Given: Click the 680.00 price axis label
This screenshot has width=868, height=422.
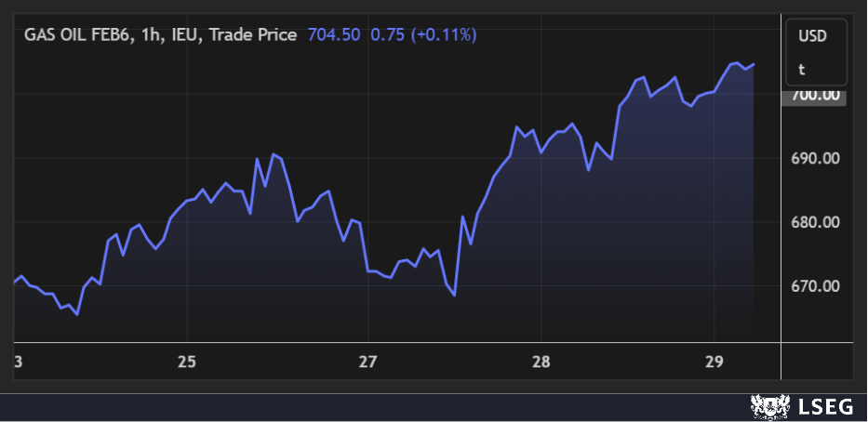Looking at the screenshot, I should [x=815, y=222].
